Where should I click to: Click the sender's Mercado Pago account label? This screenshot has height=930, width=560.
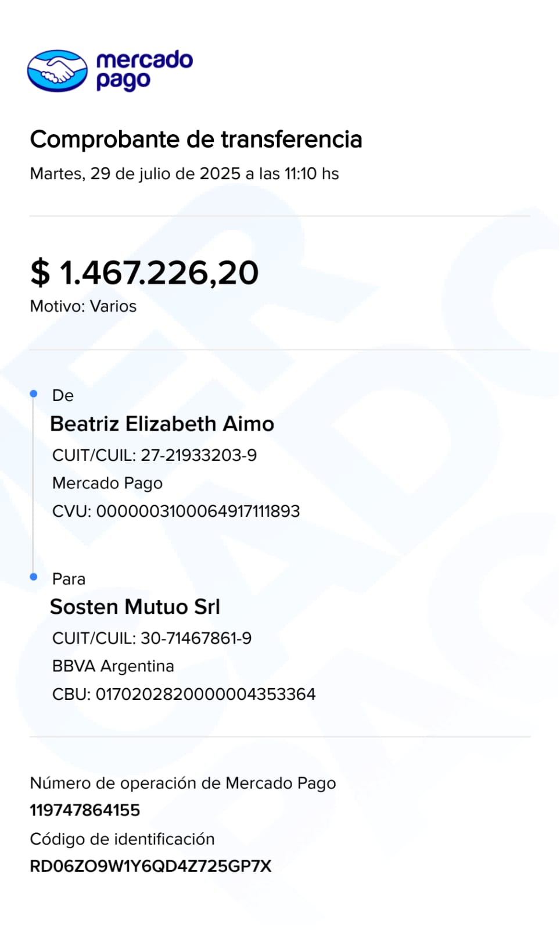107,483
